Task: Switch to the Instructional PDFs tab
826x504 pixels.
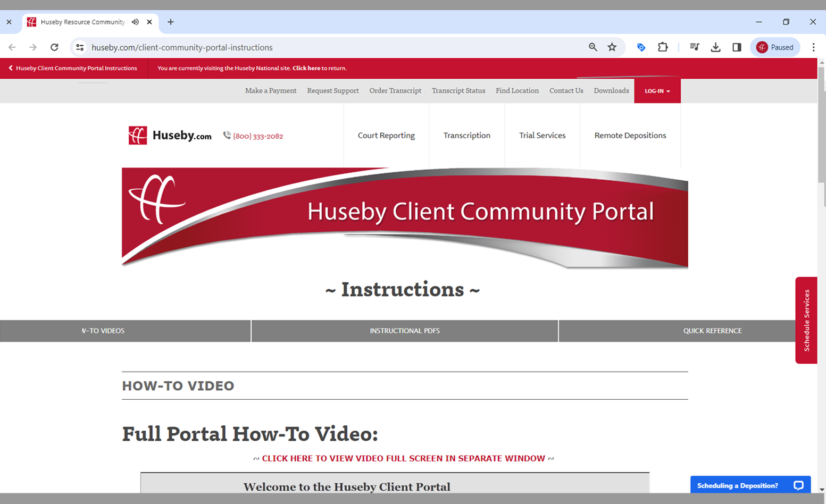Action: (405, 331)
